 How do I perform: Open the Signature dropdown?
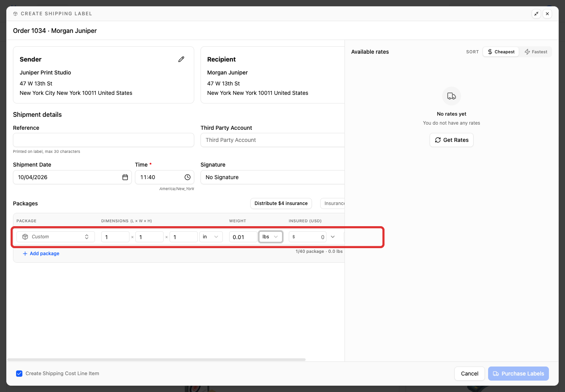273,177
